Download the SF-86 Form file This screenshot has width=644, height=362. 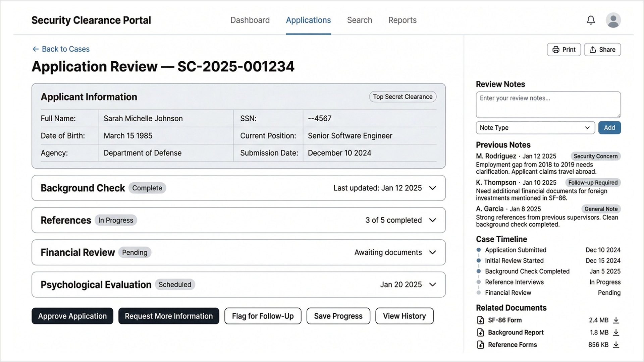[616, 320]
